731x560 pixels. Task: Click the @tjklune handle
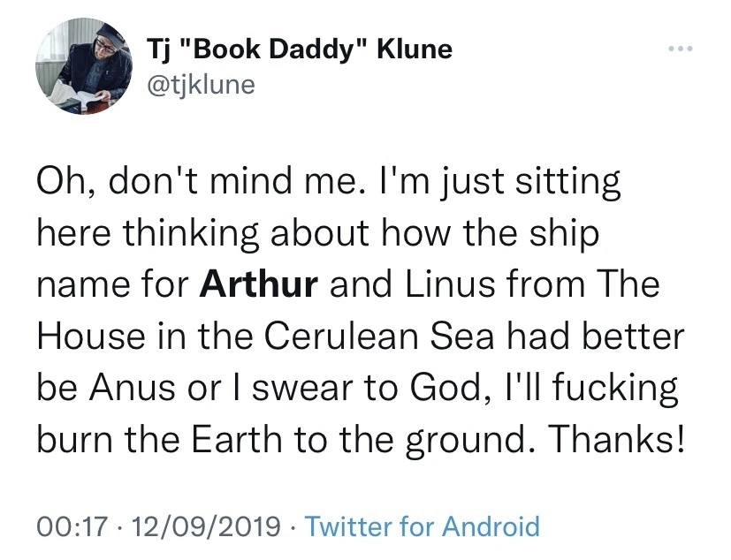pos(201,84)
